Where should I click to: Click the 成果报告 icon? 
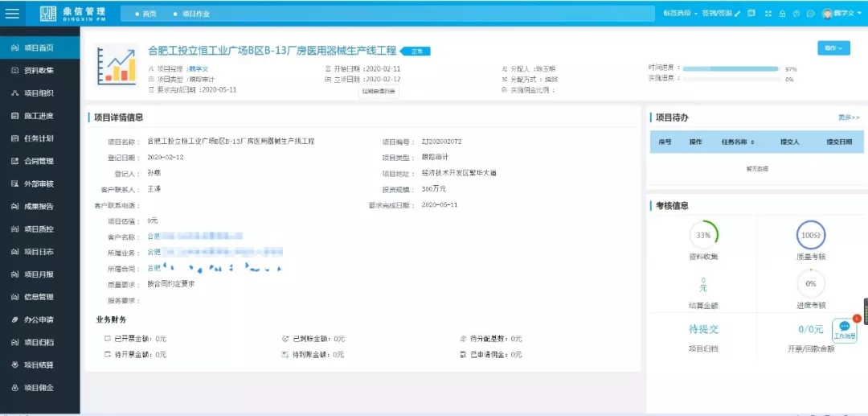point(15,207)
